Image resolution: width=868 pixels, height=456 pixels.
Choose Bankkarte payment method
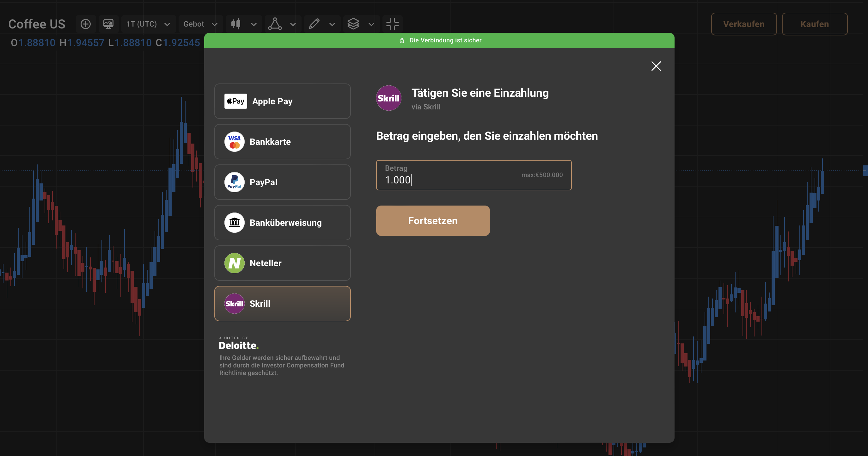tap(282, 142)
